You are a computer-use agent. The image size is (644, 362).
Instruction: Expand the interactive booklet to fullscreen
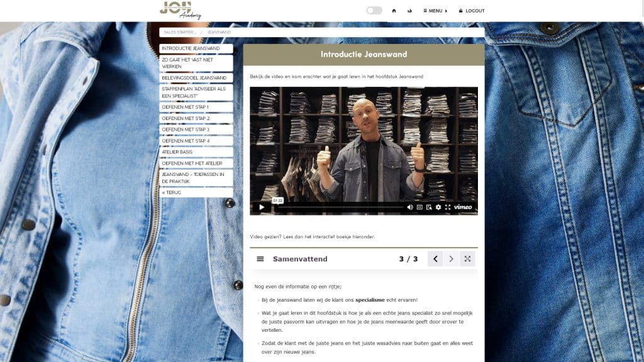[467, 259]
